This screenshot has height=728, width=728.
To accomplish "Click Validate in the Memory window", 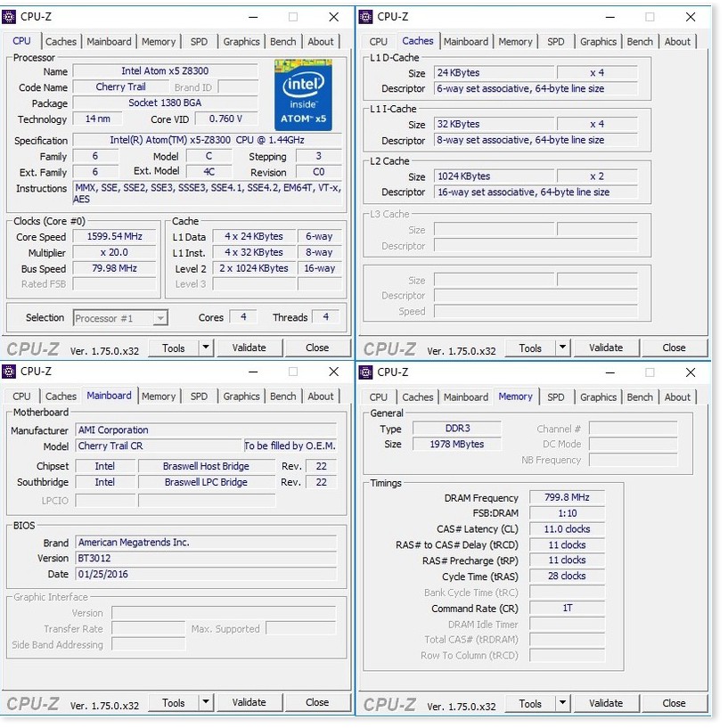I will (606, 703).
